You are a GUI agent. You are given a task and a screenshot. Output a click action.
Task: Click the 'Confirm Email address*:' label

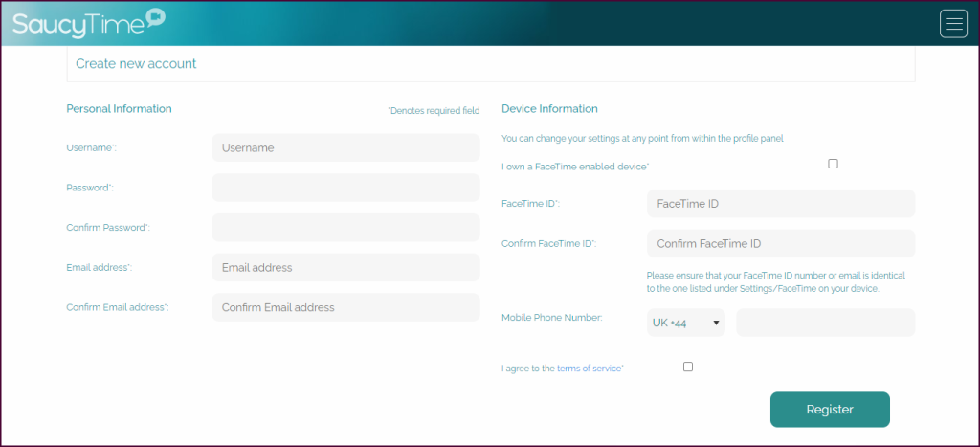(x=118, y=307)
